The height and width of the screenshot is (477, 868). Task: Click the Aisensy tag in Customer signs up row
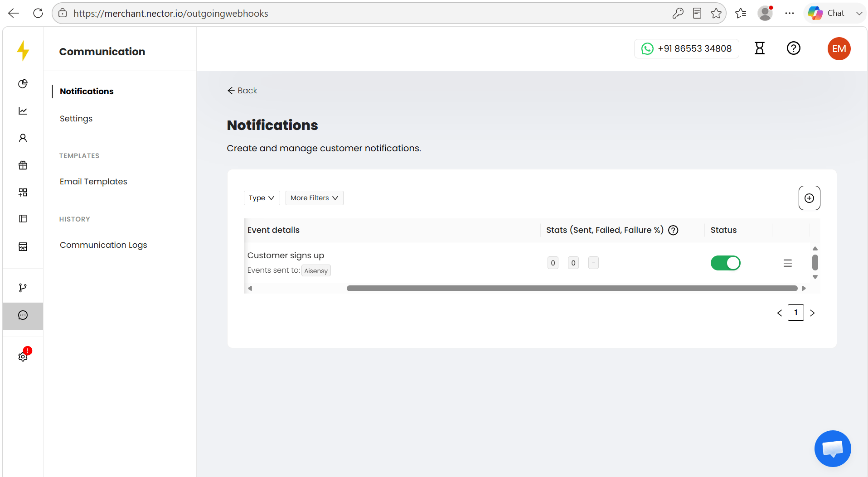(x=316, y=270)
